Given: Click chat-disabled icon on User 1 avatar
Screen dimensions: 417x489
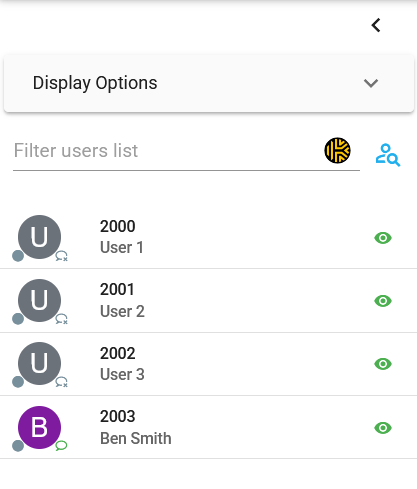Looking at the screenshot, I should pos(61,256).
